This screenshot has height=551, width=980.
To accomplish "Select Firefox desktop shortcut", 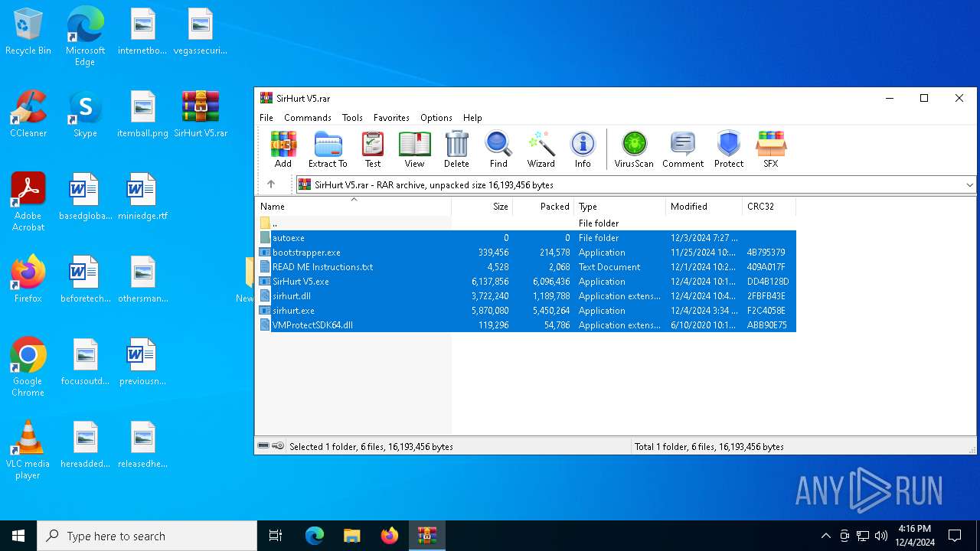I will [28, 279].
